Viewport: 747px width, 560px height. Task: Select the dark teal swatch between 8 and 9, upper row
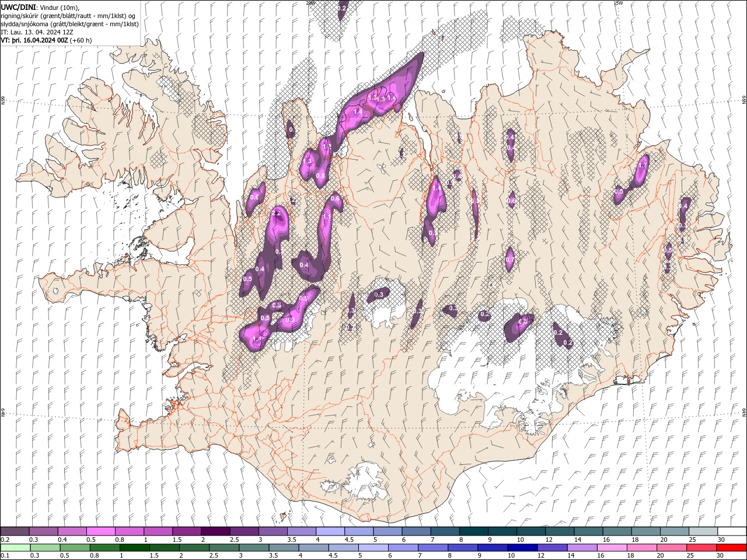[x=474, y=531]
